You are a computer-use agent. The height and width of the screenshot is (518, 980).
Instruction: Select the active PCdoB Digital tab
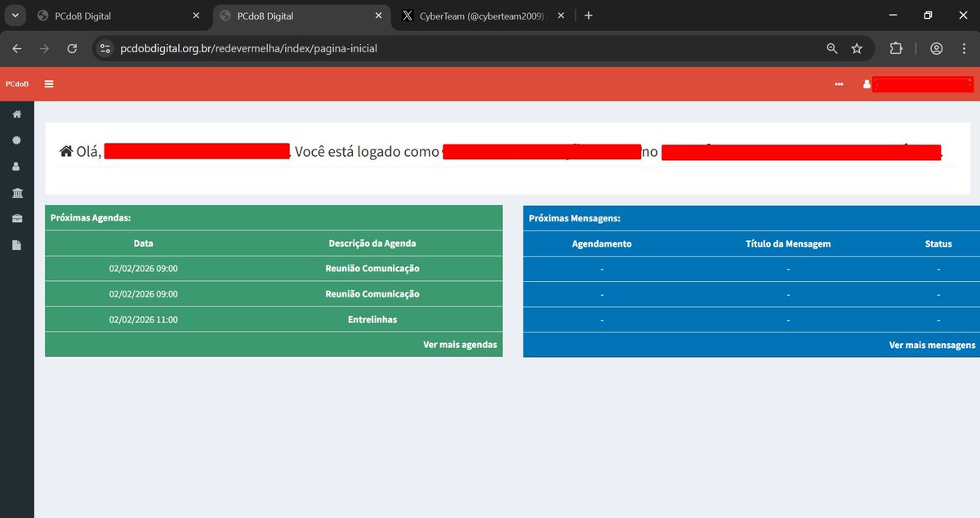point(301,16)
